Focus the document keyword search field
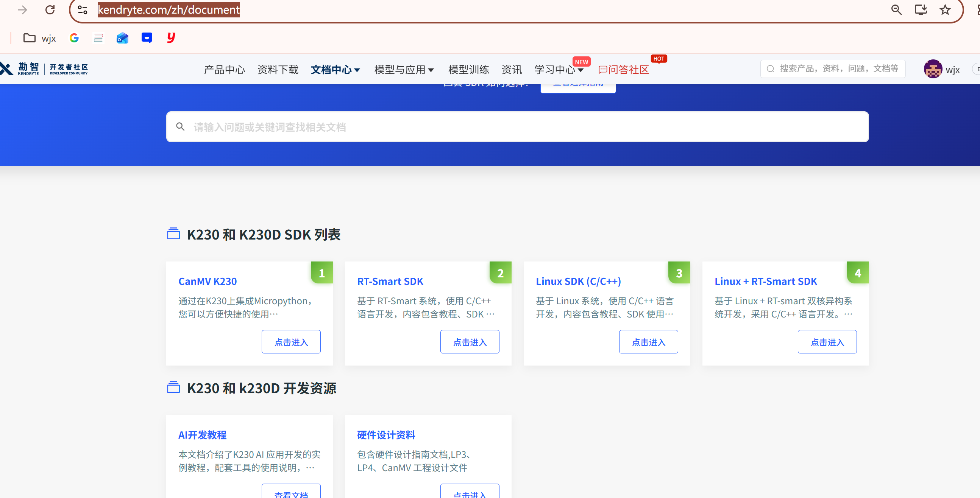 point(517,127)
